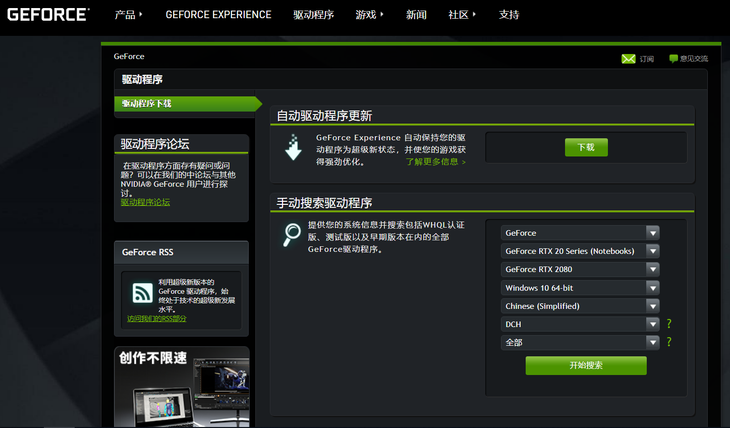Open the 产品 menu
Screen dimensions: 730x428
128,15
